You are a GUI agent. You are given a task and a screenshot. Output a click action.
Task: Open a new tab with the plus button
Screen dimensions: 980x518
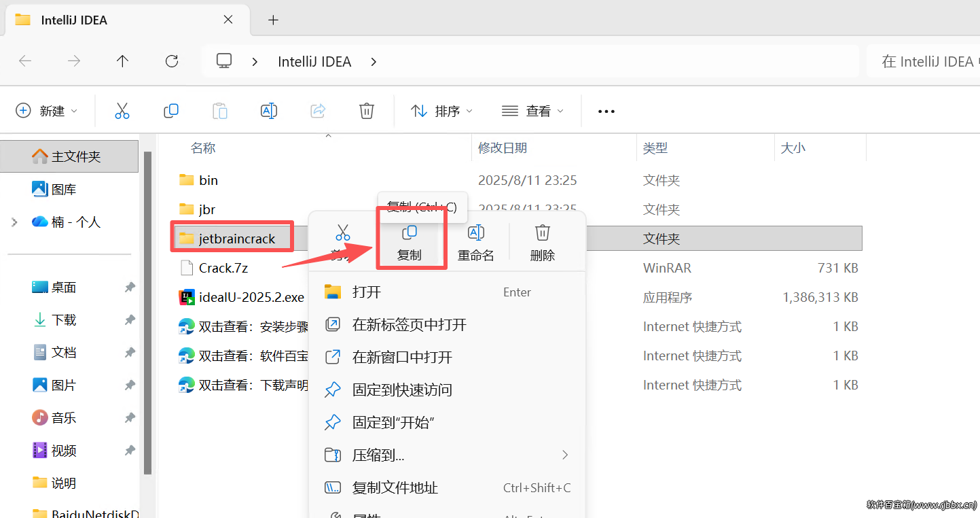tap(273, 20)
